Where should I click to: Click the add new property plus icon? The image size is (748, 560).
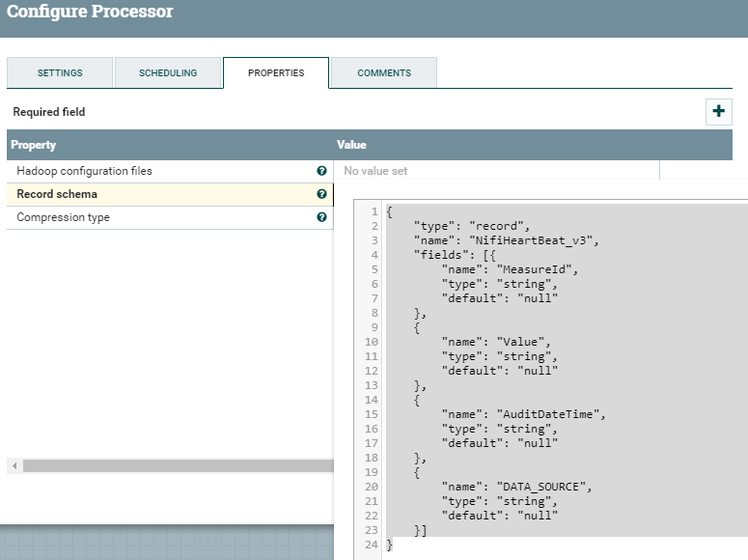(718, 112)
